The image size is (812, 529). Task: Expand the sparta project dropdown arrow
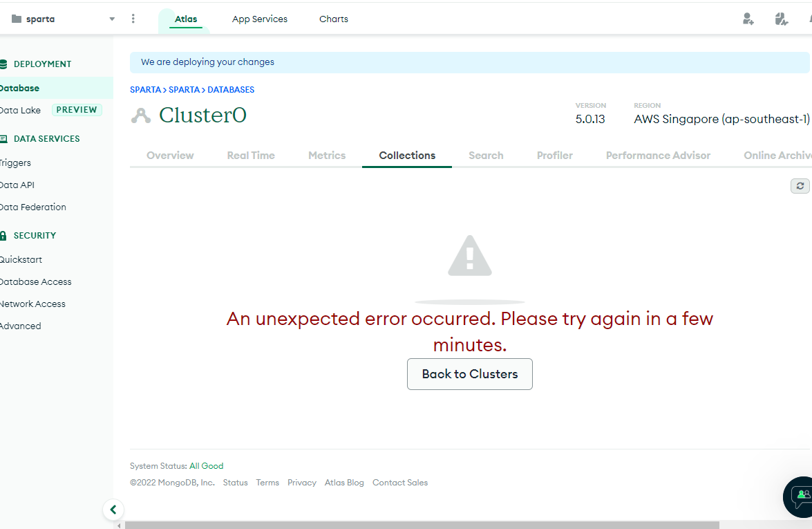pos(112,19)
